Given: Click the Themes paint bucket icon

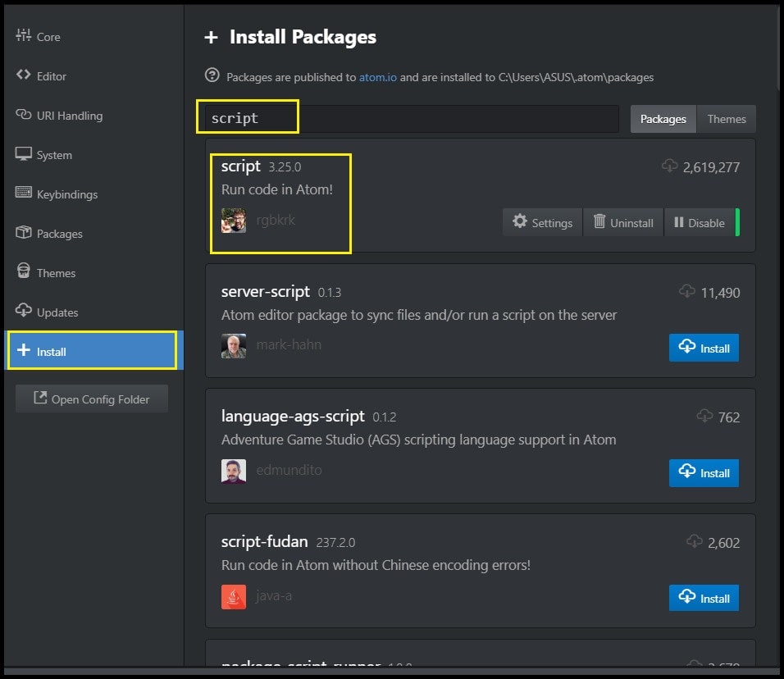Looking at the screenshot, I should tap(23, 272).
